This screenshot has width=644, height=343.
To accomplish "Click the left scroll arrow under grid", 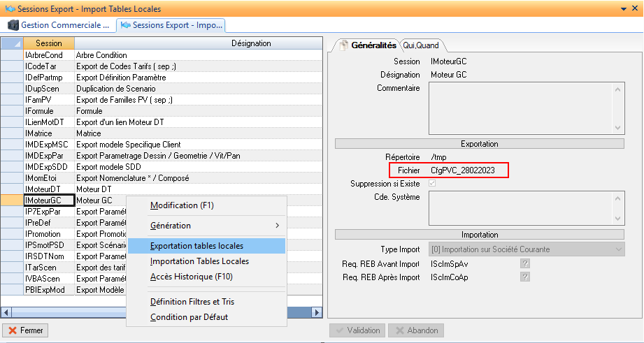I will click(x=6, y=313).
